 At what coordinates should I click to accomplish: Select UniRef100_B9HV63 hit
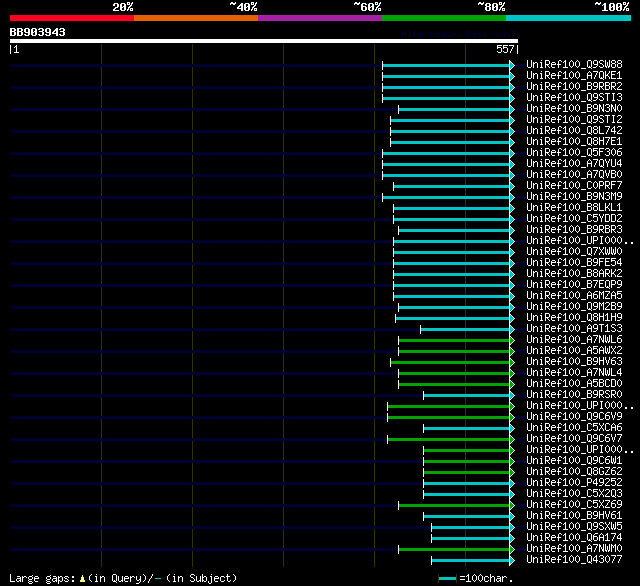pos(574,362)
